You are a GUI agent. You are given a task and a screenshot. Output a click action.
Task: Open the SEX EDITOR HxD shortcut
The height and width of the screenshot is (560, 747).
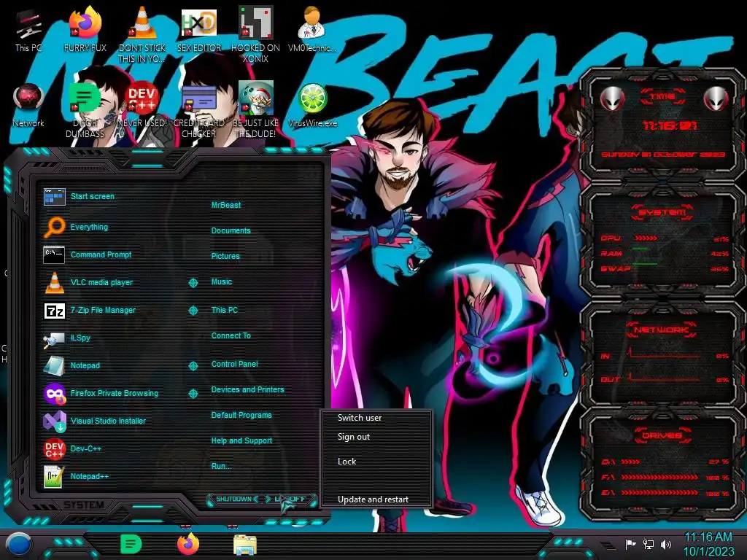(x=199, y=29)
